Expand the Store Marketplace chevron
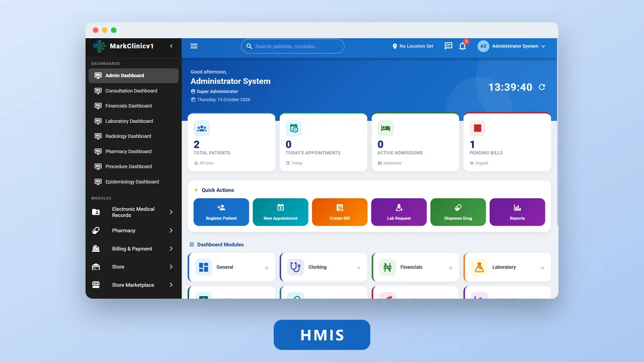 (171, 285)
